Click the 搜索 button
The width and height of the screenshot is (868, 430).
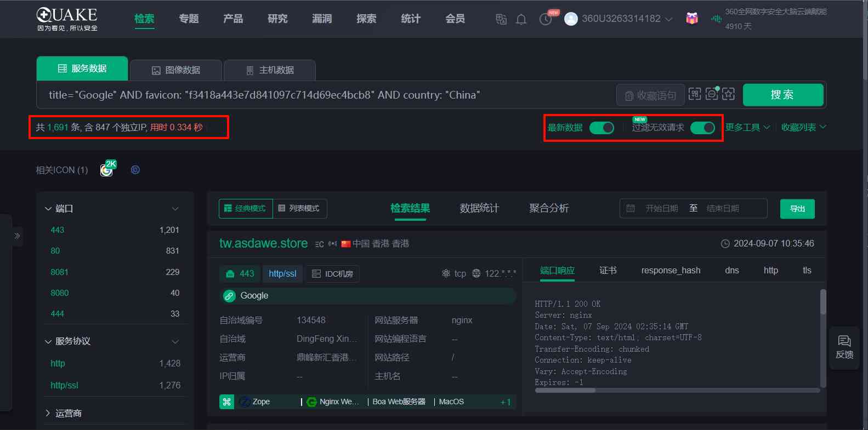(783, 95)
